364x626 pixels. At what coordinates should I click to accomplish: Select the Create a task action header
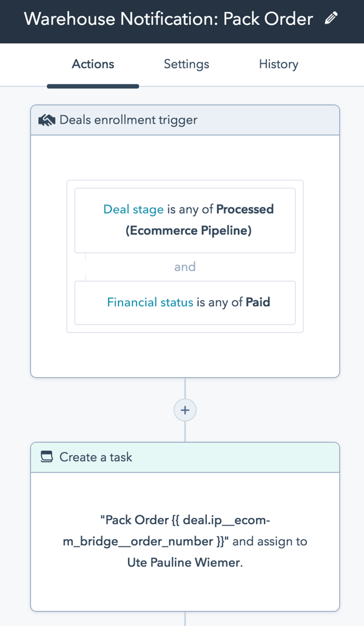(x=185, y=457)
